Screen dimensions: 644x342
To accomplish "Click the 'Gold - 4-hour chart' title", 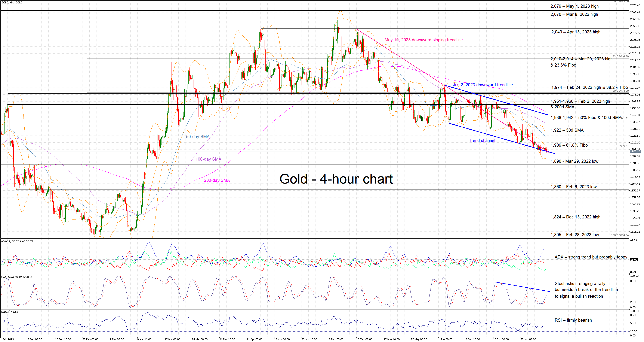I will click(336, 179).
